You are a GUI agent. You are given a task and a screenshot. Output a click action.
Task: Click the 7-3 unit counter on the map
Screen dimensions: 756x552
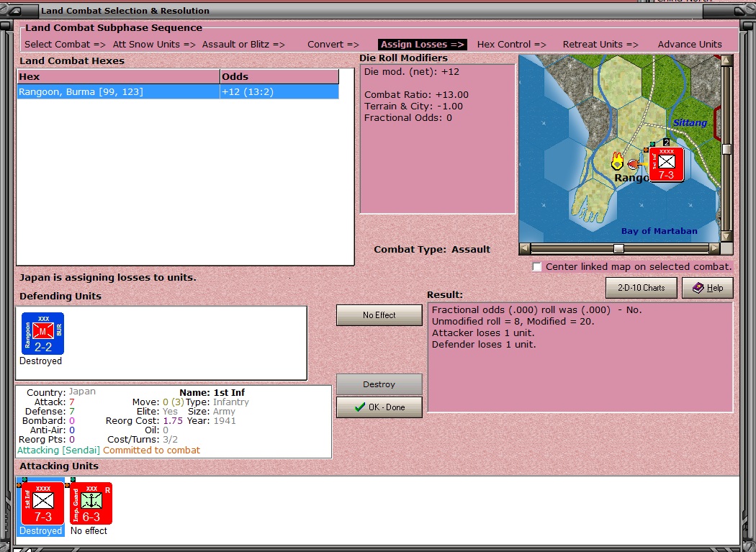(666, 164)
